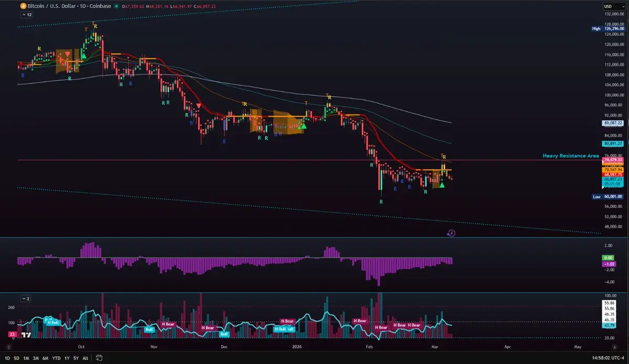Select the 1Y time range

pos(67,358)
